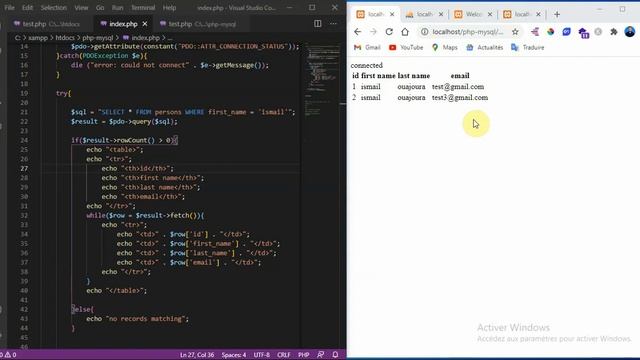The image size is (640, 360).
Task: Click the pink arrow extension icon
Action: (535, 32)
